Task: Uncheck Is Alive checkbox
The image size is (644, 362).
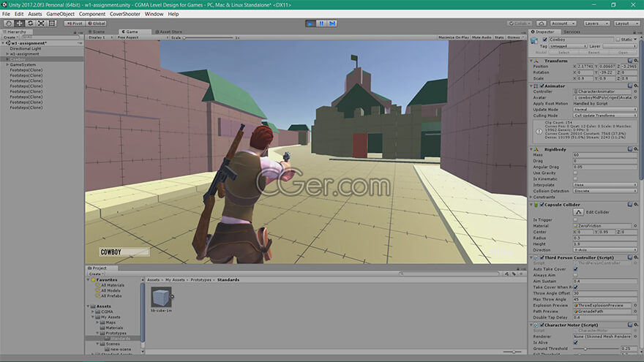Action: [575, 343]
